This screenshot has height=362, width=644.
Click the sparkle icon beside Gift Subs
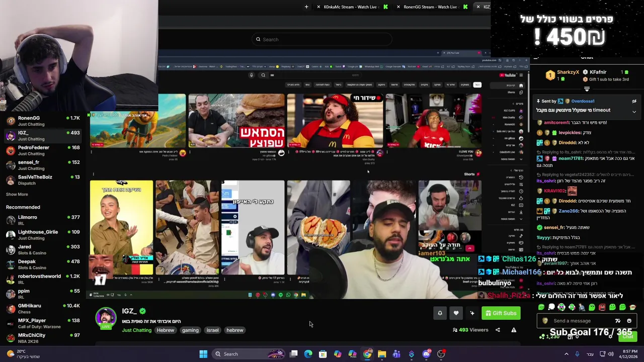[x=472, y=313]
